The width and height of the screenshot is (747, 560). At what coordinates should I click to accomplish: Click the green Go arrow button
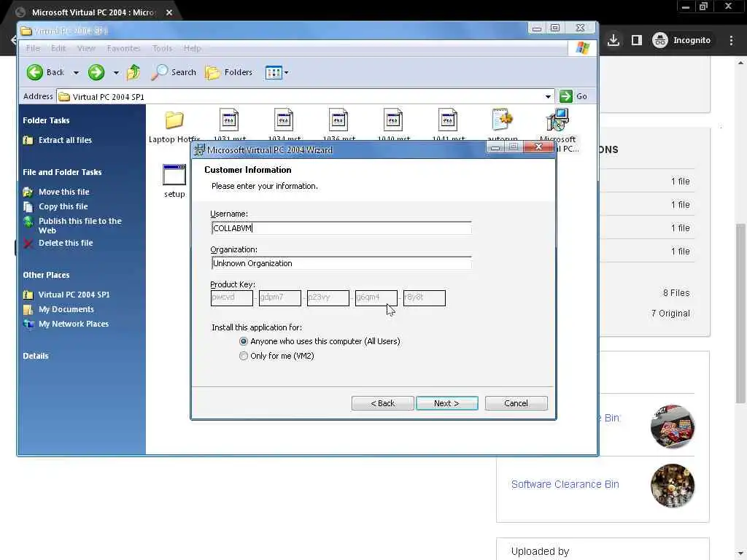point(566,96)
